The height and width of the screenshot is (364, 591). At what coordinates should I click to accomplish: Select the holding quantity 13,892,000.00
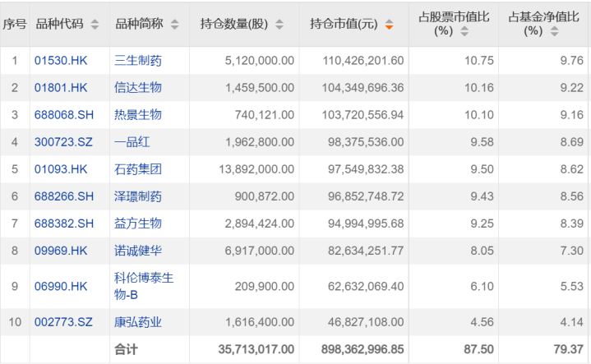click(x=256, y=169)
